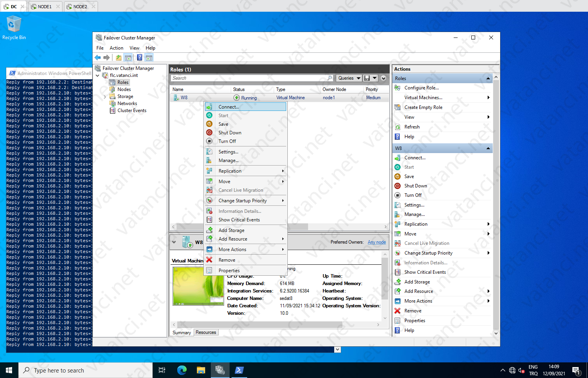Click the Turn Off icon in Actions pane
The image size is (588, 378).
[397, 195]
